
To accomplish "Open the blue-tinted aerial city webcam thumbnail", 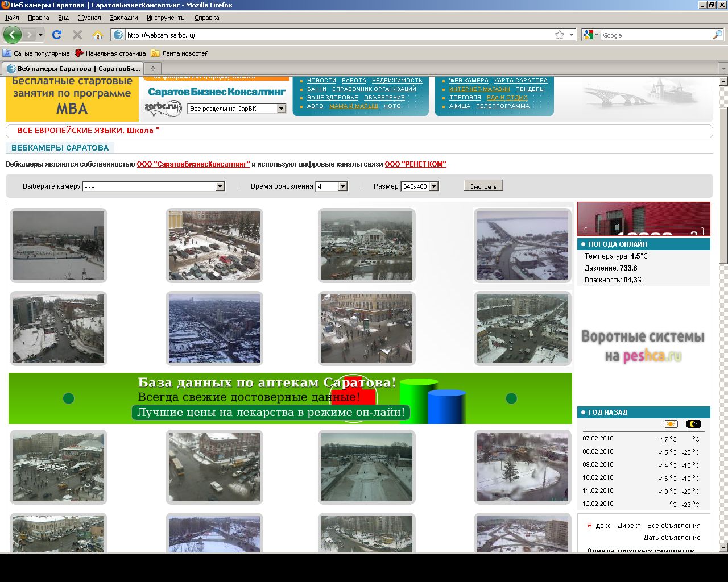I will click(x=214, y=329).
